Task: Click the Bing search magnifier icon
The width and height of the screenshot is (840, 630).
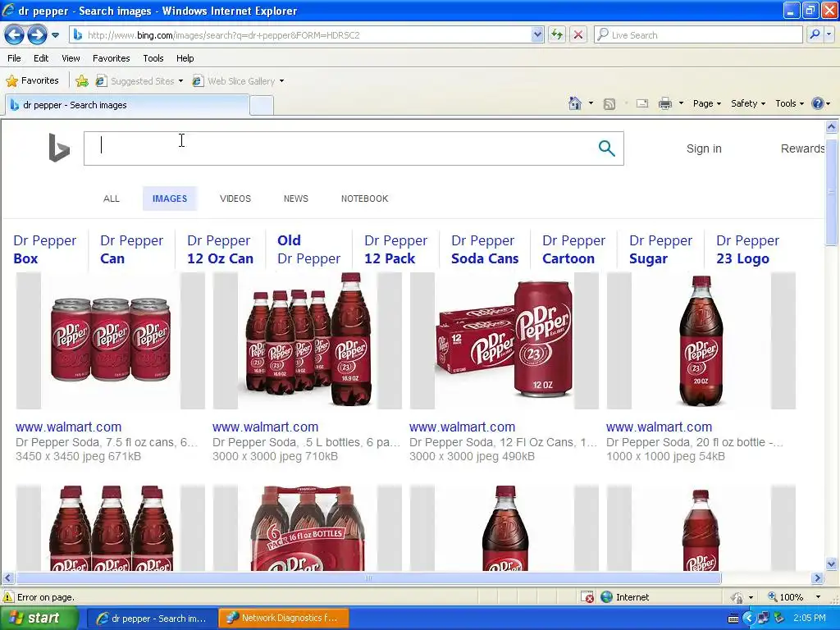Action: coord(606,148)
